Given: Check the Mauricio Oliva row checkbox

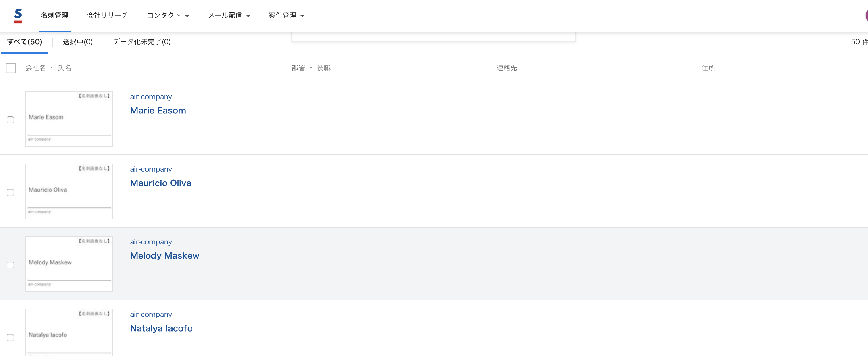Looking at the screenshot, I should point(10,192).
